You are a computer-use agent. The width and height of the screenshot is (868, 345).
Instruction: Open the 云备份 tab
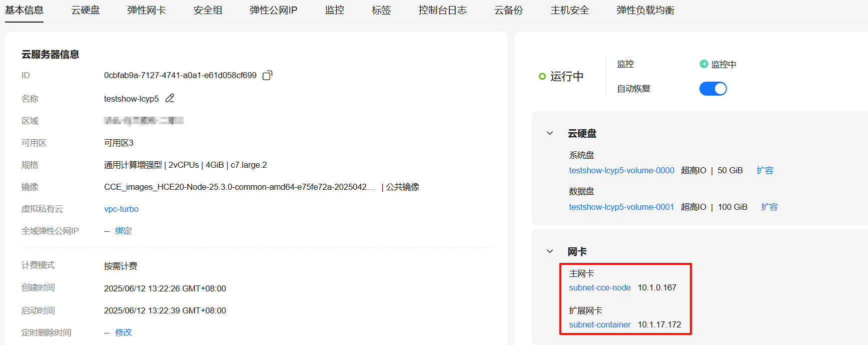[508, 10]
